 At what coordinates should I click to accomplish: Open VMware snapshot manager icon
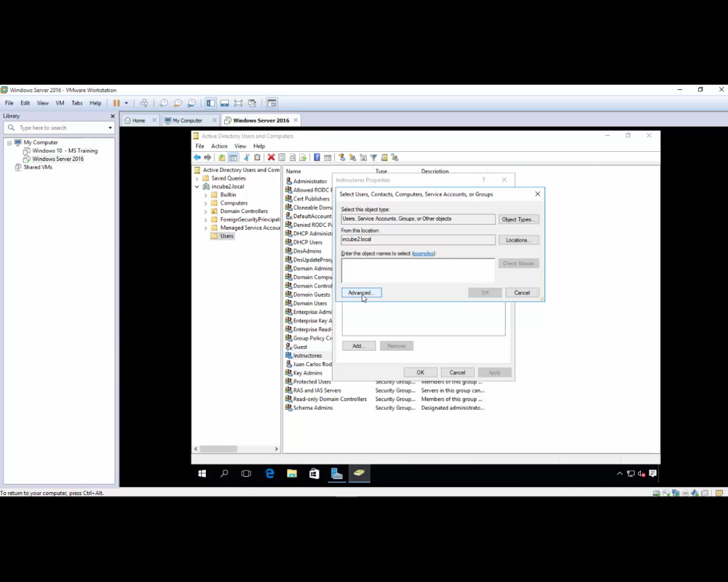(x=192, y=103)
